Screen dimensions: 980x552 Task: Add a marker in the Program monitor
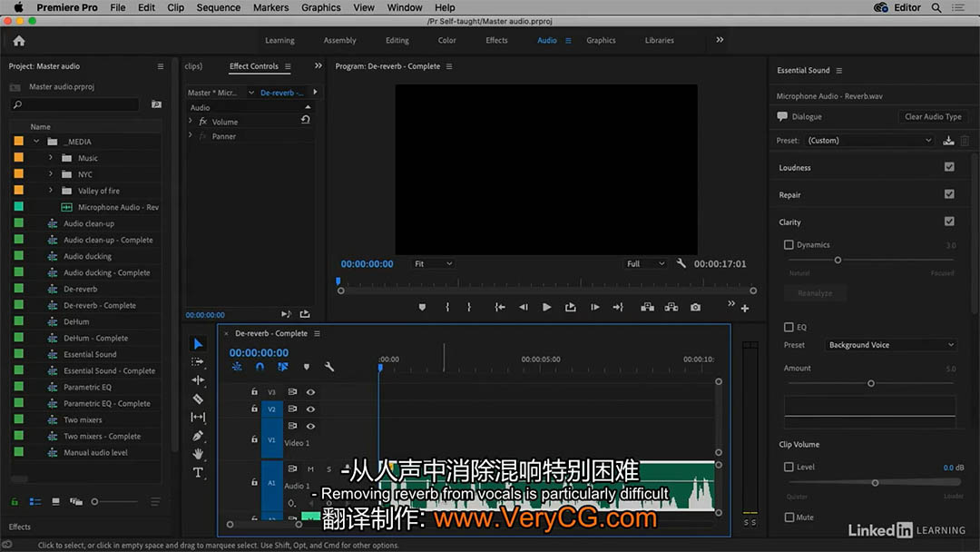pos(423,308)
